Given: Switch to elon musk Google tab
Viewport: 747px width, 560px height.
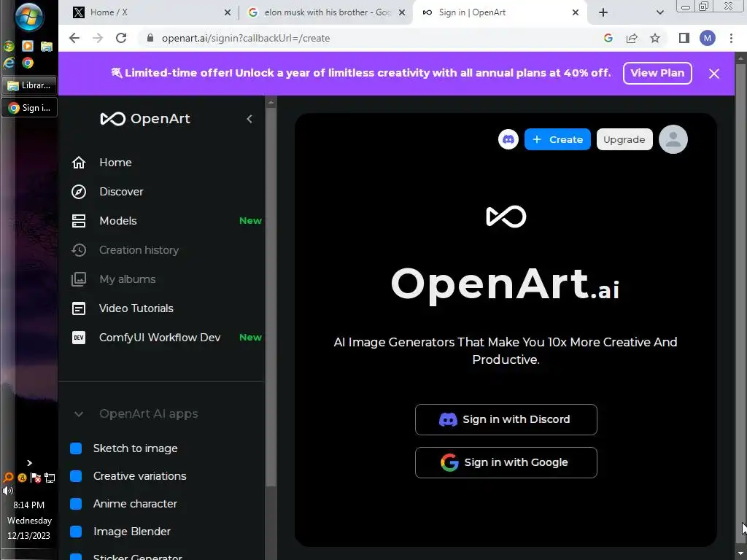Looking at the screenshot, I should [327, 12].
